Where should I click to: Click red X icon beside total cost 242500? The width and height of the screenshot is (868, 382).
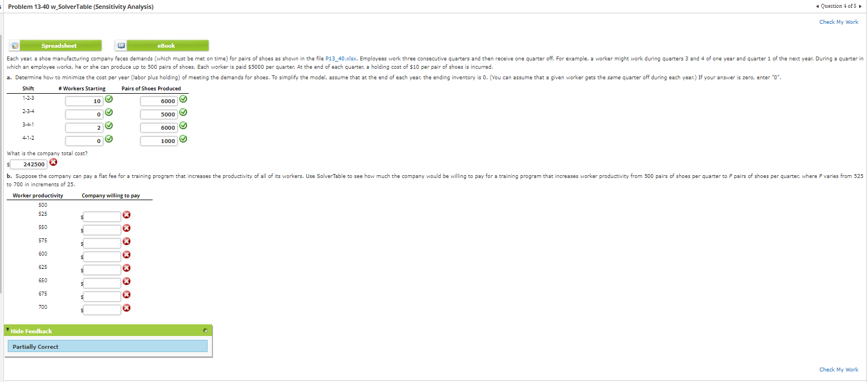click(x=53, y=162)
